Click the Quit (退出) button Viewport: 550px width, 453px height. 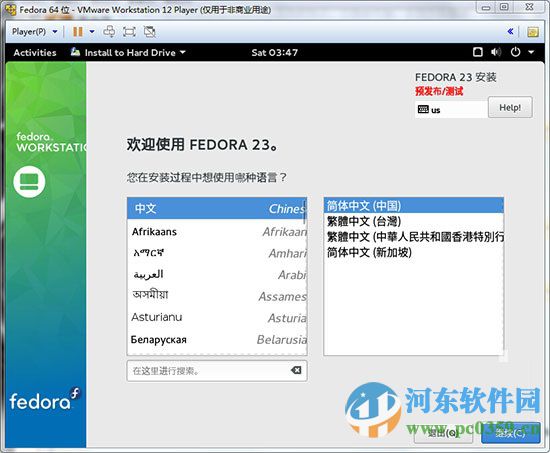(x=443, y=433)
